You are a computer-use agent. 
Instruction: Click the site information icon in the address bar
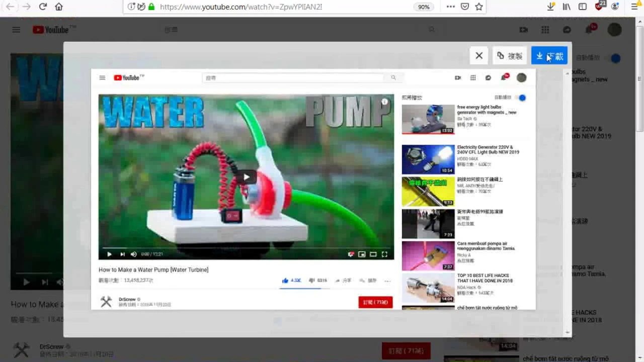pos(131,7)
